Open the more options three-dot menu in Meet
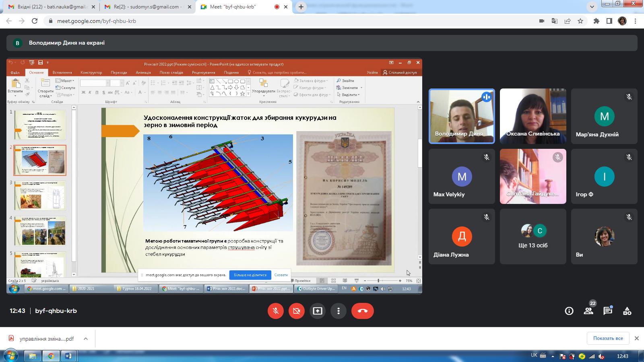The image size is (644, 362). coord(339,311)
